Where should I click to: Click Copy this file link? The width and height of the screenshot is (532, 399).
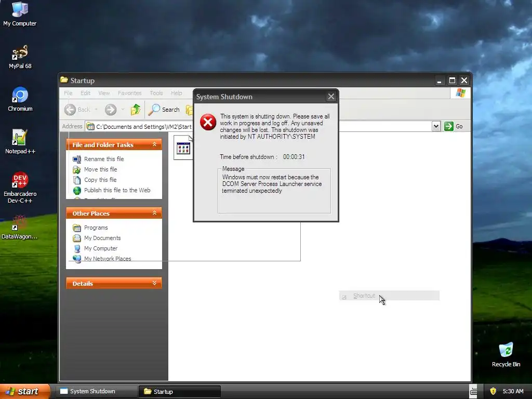(x=100, y=180)
